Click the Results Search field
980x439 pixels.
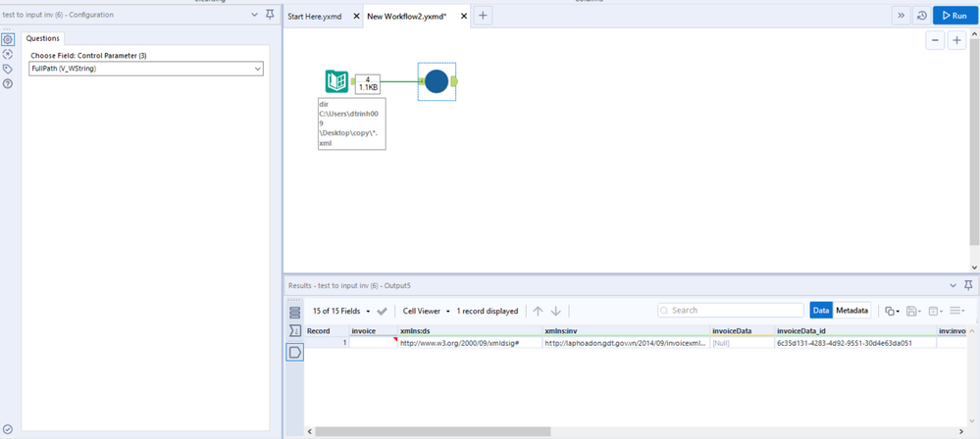731,311
